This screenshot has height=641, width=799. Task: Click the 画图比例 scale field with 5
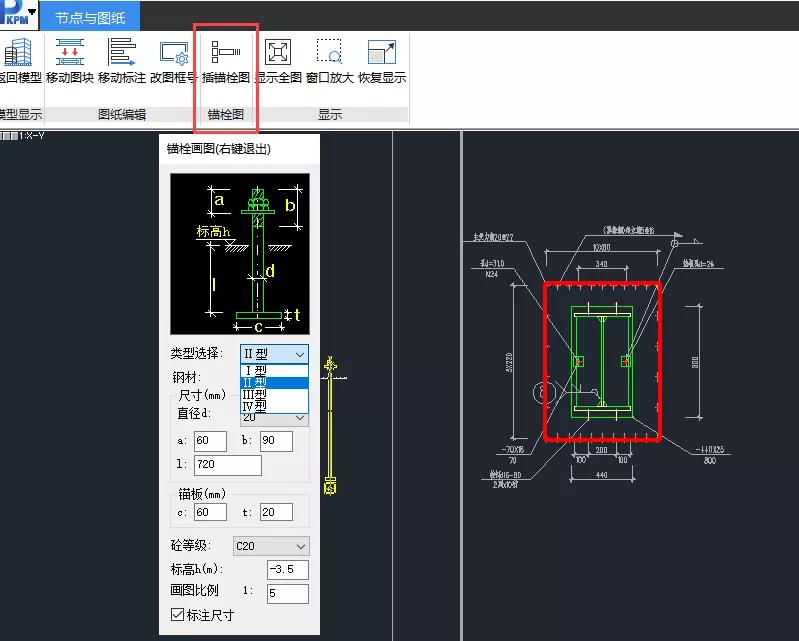click(288, 594)
